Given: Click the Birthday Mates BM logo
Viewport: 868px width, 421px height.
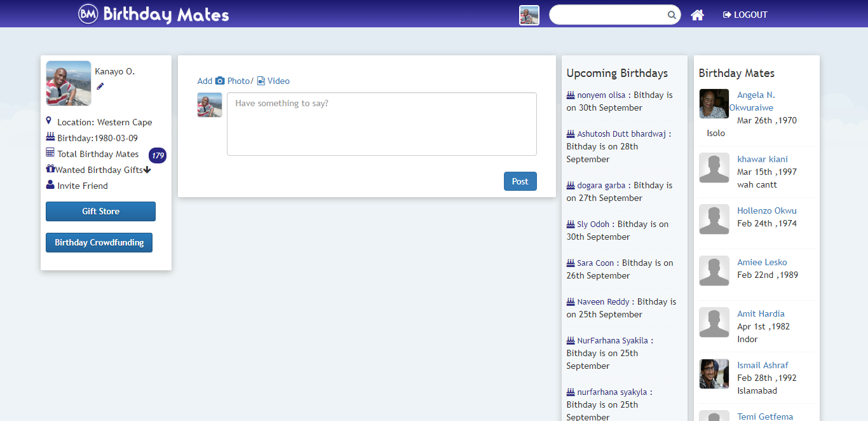Looking at the screenshot, I should click(x=88, y=14).
